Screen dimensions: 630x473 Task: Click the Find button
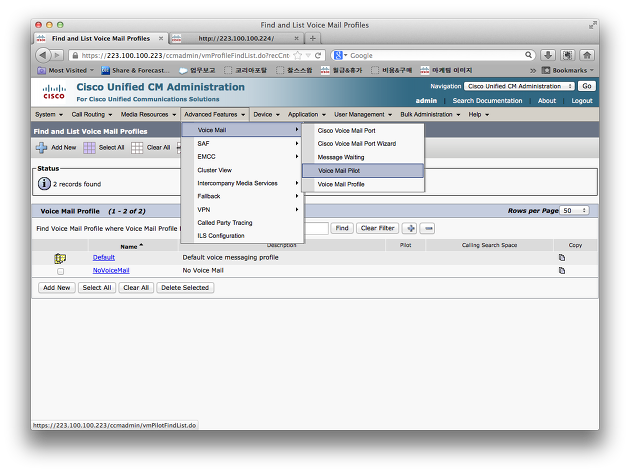(342, 228)
